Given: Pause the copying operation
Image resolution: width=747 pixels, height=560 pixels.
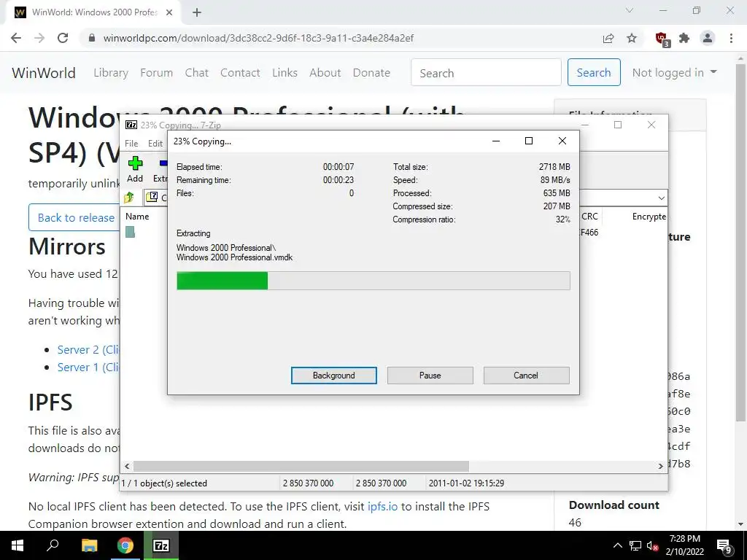Looking at the screenshot, I should [430, 376].
